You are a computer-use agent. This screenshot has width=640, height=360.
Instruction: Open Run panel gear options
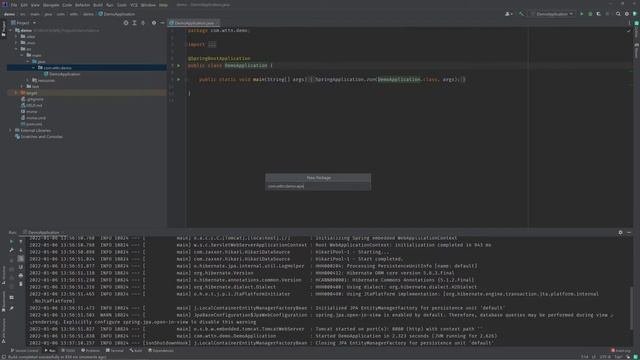click(620, 232)
